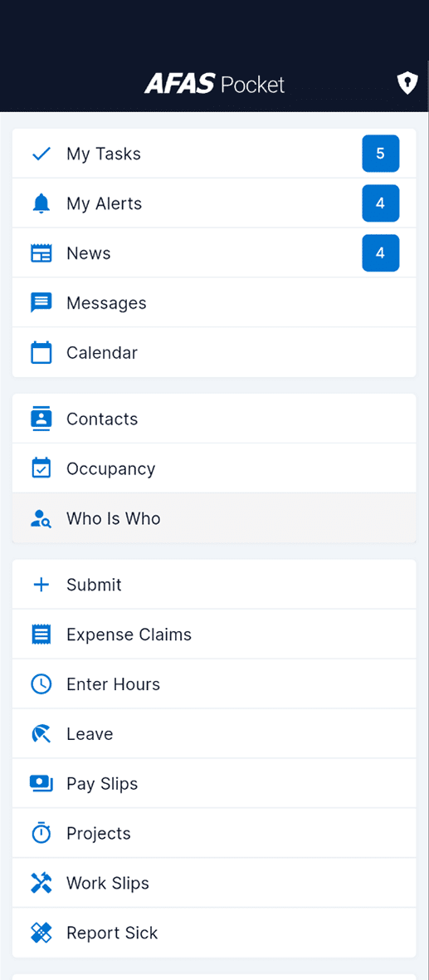Open the Work Slips entry

tap(214, 883)
